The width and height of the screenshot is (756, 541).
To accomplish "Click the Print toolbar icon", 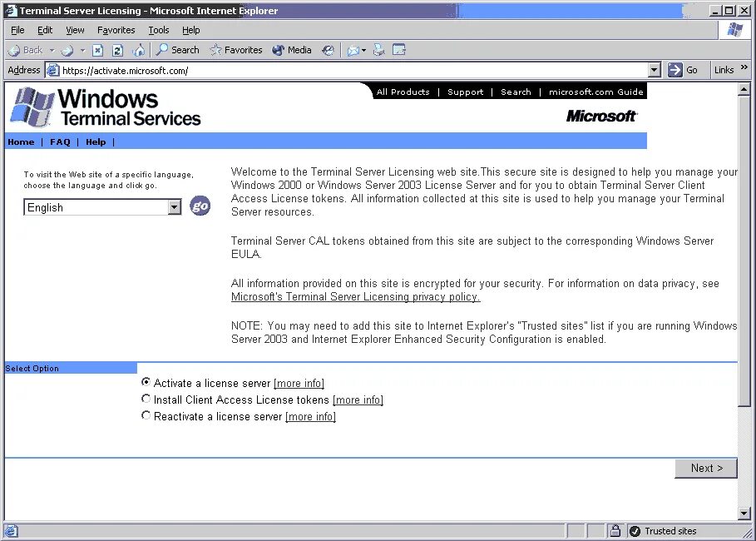I will point(379,50).
